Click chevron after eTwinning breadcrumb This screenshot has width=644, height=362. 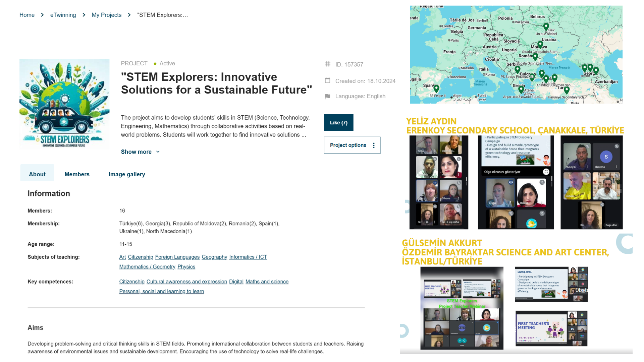point(84,15)
